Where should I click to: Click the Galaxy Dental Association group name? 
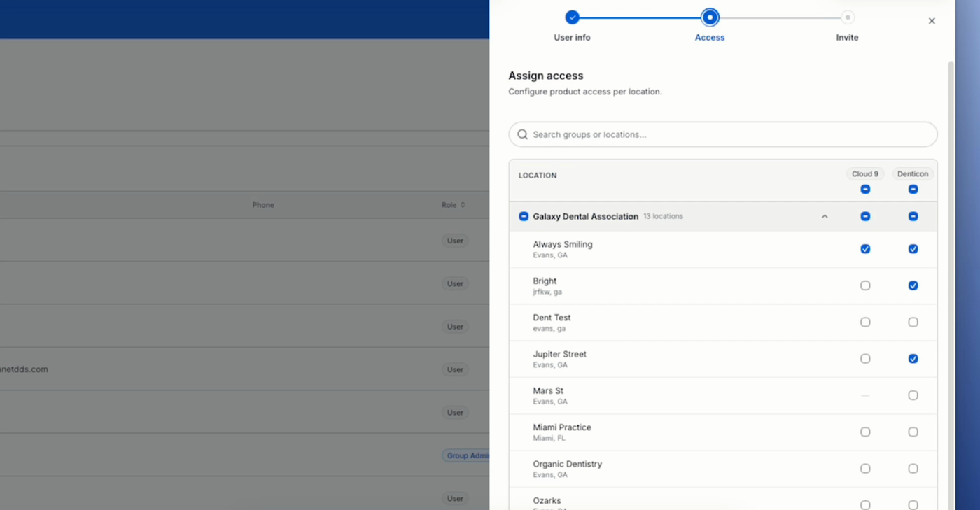click(585, 216)
